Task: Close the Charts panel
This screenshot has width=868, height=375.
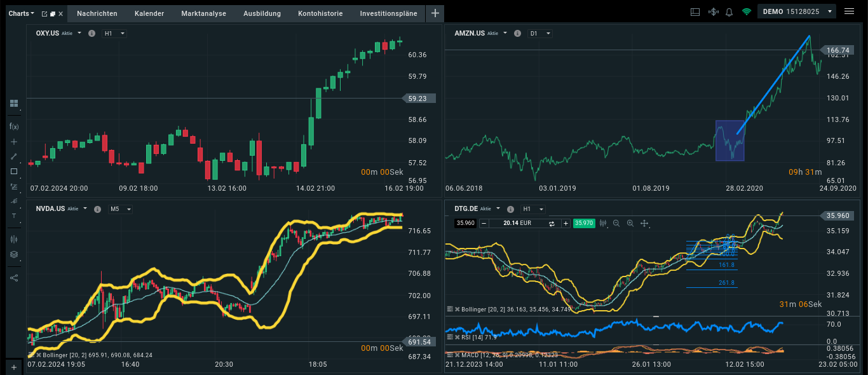Action: (61, 13)
